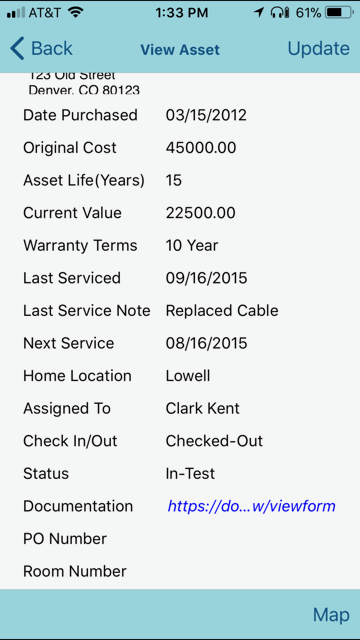Tap the empty PO Number field
This screenshot has height=640, width=360.
pyautogui.click(x=253, y=539)
